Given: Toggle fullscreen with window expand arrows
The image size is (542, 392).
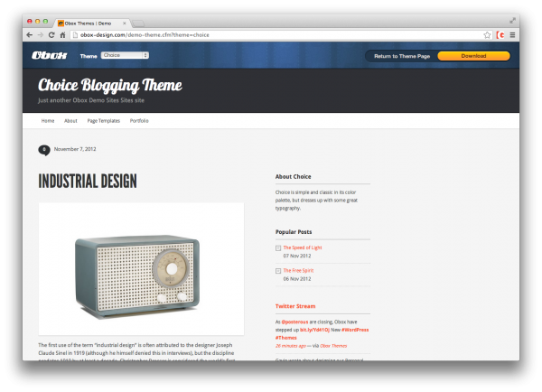Looking at the screenshot, I should point(512,21).
